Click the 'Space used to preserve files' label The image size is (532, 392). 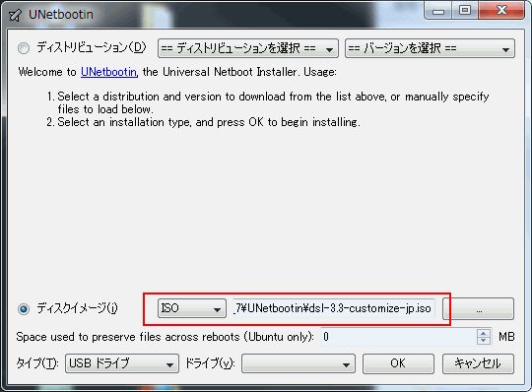[165, 337]
